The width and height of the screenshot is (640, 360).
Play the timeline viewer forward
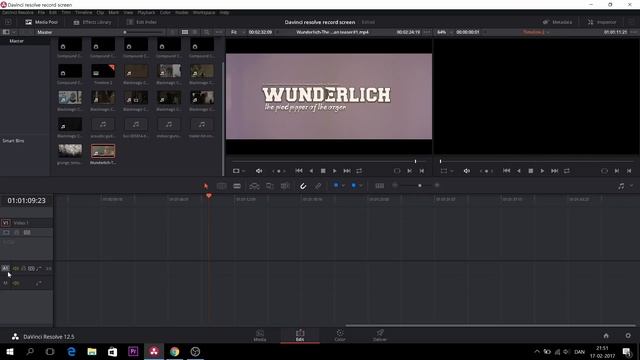(x=542, y=171)
